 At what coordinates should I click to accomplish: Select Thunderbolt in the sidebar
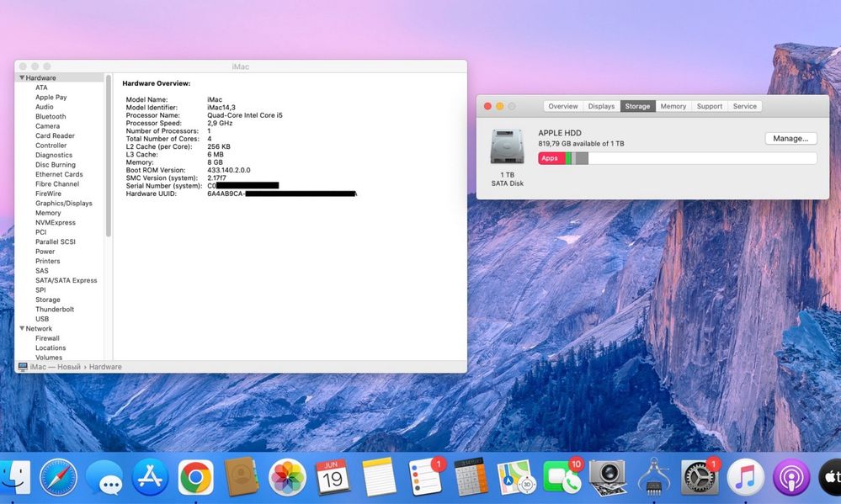[55, 310]
